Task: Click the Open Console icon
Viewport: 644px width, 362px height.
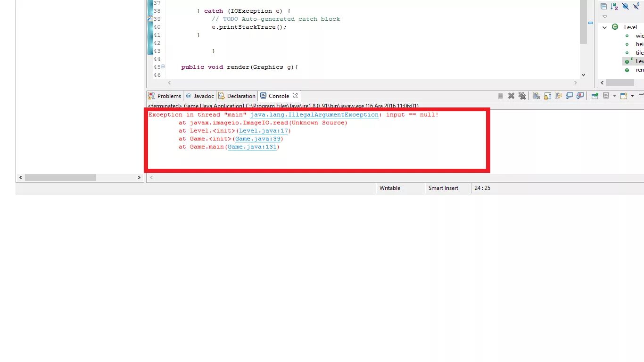Action: (x=624, y=96)
